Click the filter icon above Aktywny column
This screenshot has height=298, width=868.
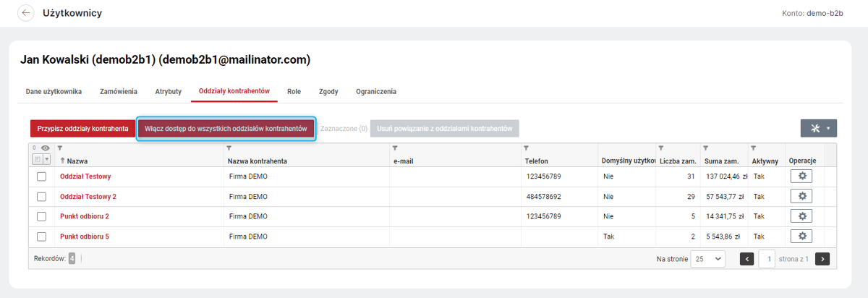tap(753, 148)
